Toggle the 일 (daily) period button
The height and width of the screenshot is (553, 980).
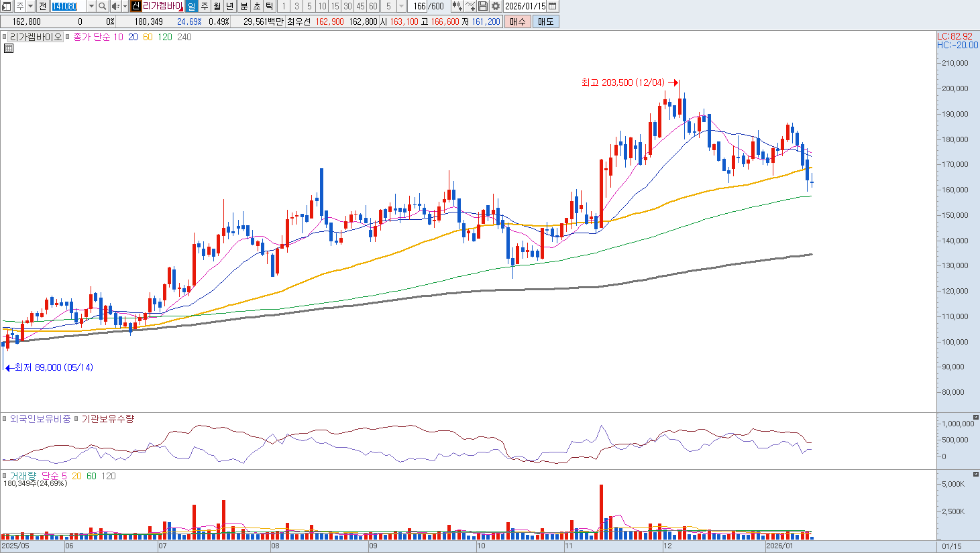click(191, 6)
